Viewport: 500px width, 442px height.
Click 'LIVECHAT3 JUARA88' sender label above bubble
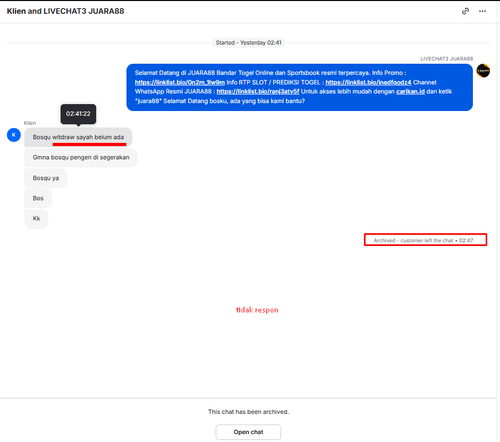(447, 59)
